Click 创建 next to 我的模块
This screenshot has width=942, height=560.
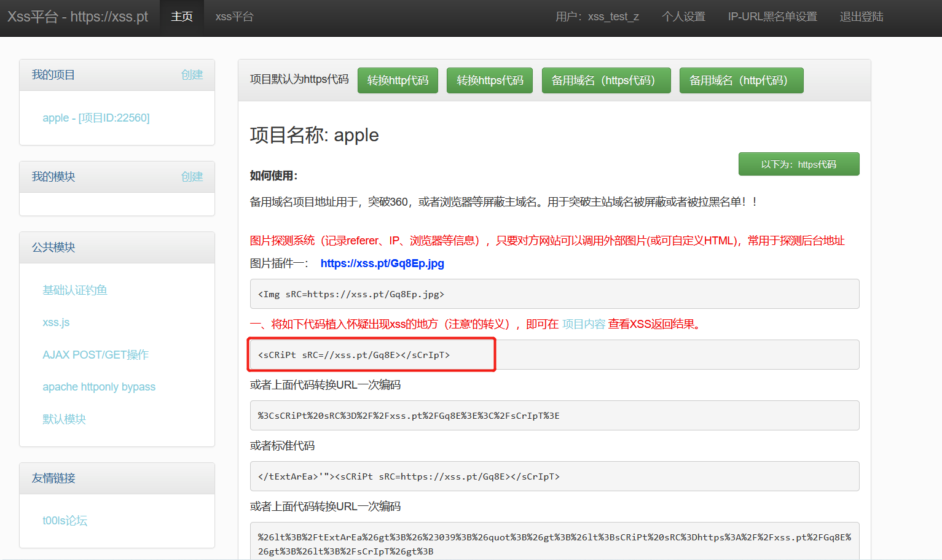click(192, 177)
